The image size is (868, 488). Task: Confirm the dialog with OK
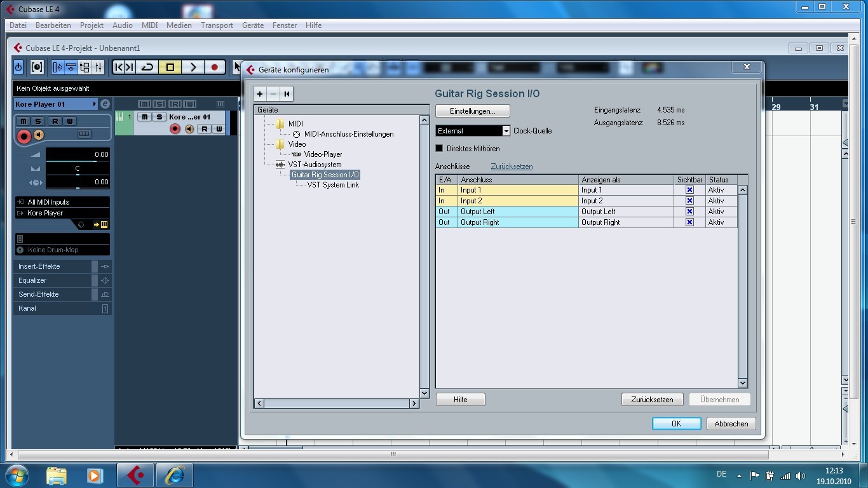(676, 424)
